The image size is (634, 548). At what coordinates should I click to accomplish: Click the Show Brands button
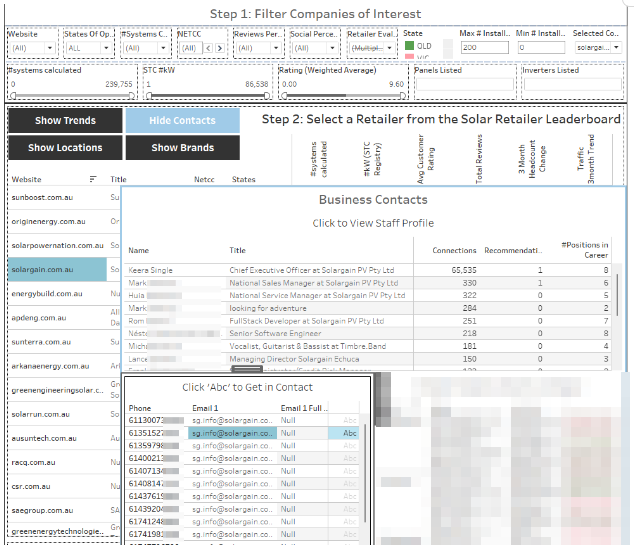click(182, 148)
